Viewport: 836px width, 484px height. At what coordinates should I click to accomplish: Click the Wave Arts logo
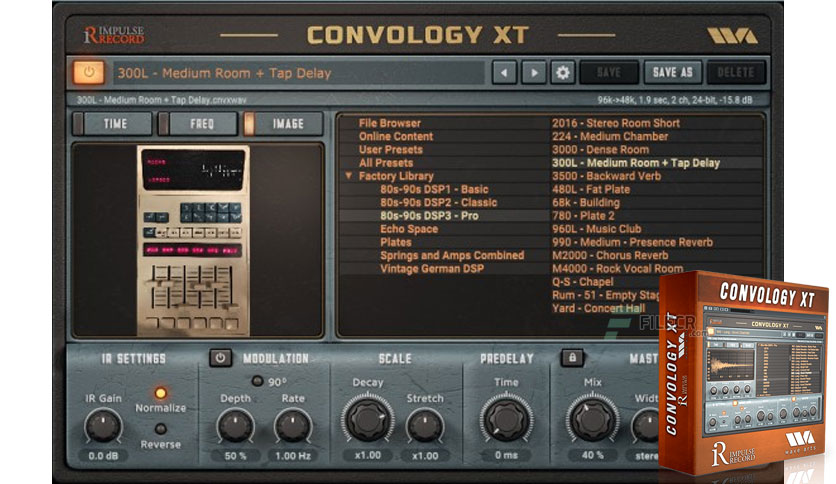(x=732, y=36)
